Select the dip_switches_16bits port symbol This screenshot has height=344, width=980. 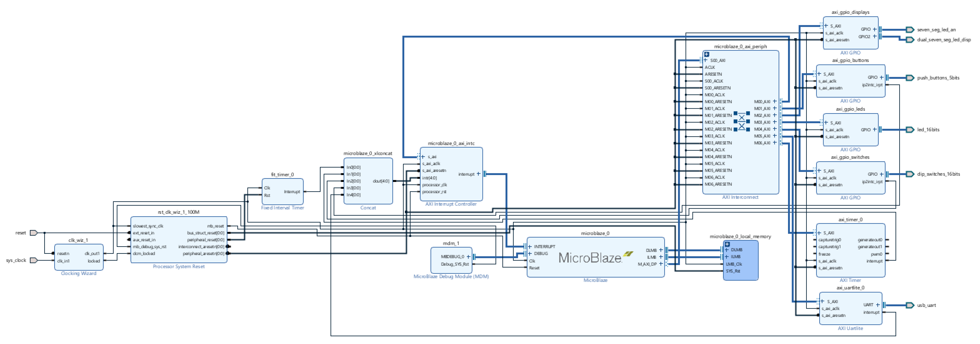pyautogui.click(x=910, y=174)
